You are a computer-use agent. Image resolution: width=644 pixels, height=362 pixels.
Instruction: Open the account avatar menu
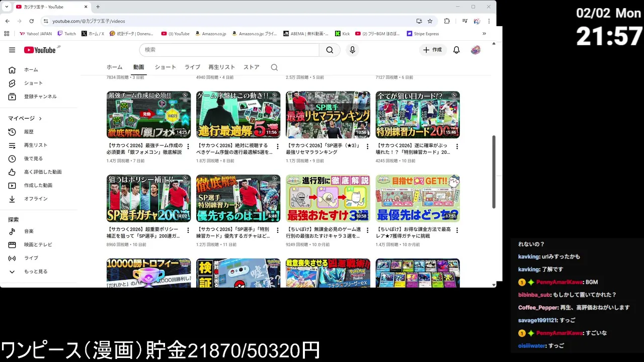[475, 50]
